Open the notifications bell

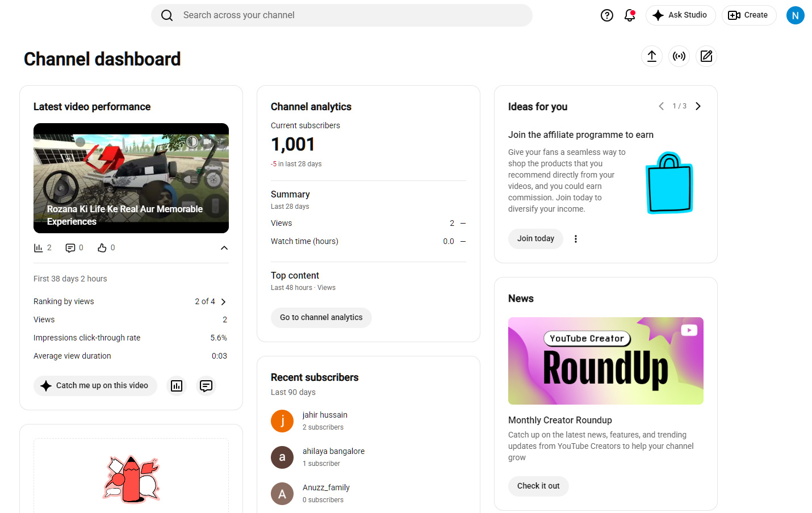pyautogui.click(x=630, y=15)
